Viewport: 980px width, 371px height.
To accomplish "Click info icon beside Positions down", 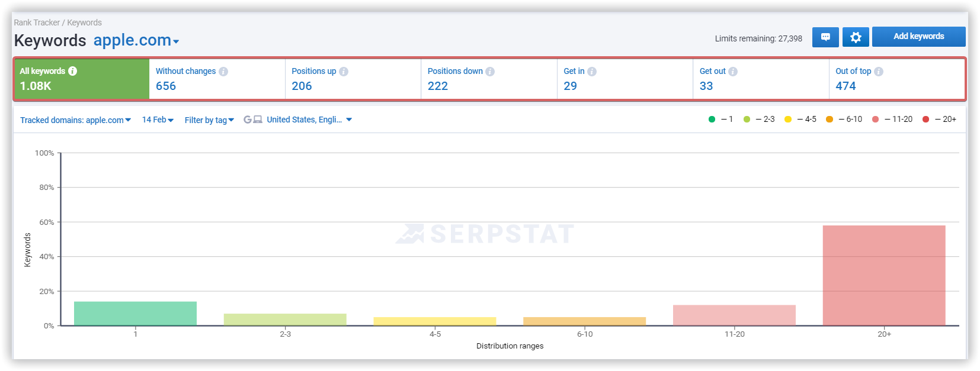I will [x=490, y=72].
